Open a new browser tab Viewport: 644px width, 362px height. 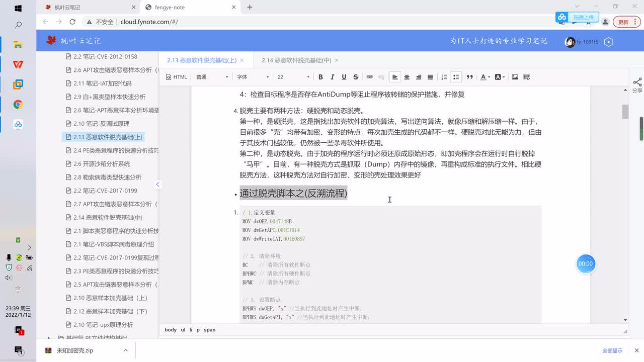pyautogui.click(x=250, y=7)
